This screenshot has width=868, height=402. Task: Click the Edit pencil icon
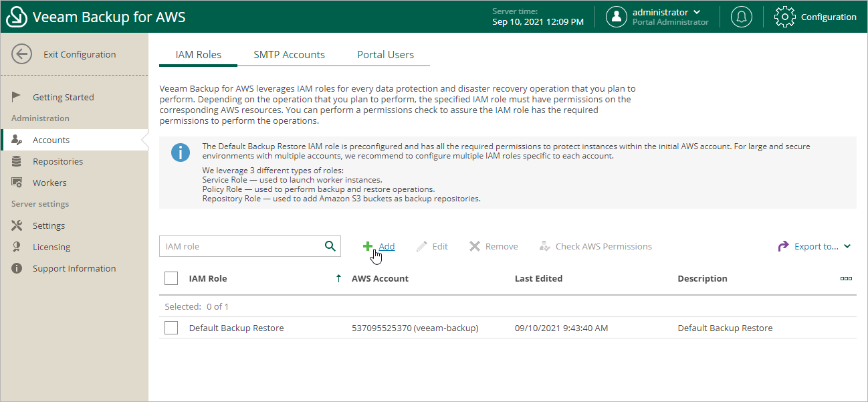click(x=421, y=247)
